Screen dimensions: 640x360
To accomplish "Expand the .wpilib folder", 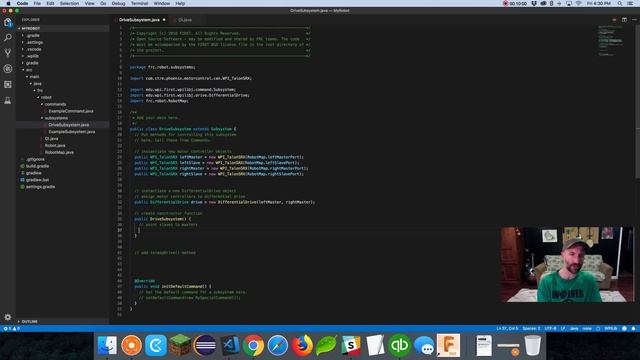I will (33, 56).
